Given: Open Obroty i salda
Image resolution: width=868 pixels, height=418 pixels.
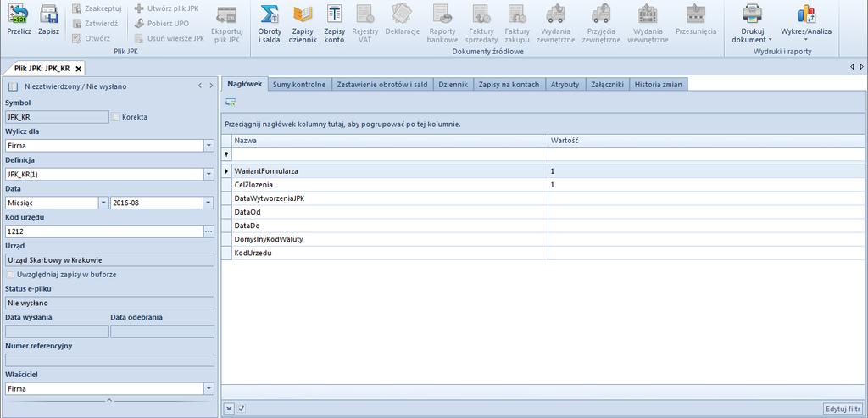Looking at the screenshot, I should 270,23.
